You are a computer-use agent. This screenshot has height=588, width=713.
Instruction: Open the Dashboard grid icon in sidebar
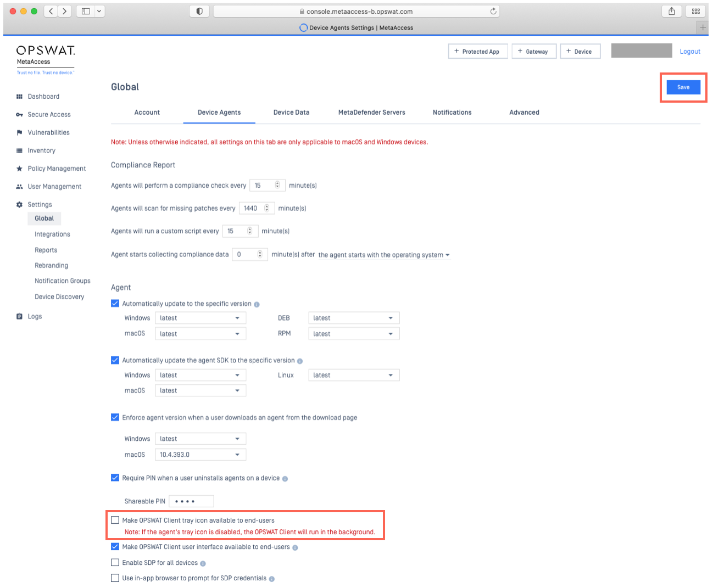pyautogui.click(x=19, y=97)
